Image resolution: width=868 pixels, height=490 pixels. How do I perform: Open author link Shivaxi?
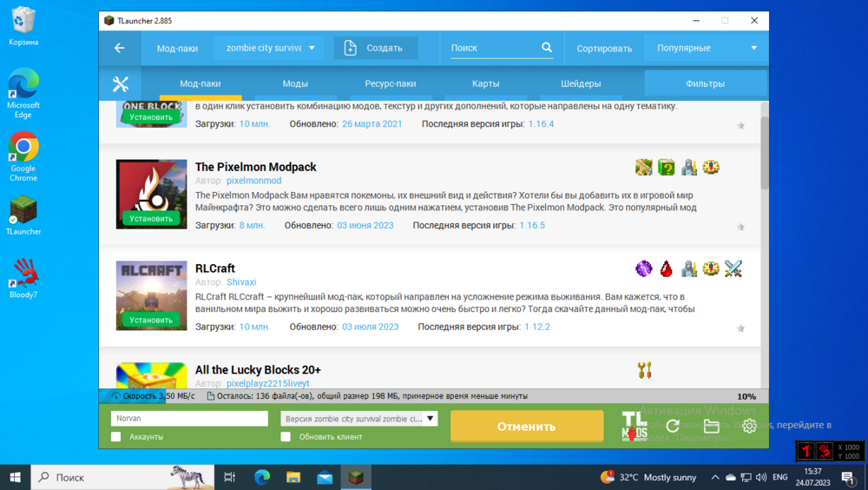(241, 282)
